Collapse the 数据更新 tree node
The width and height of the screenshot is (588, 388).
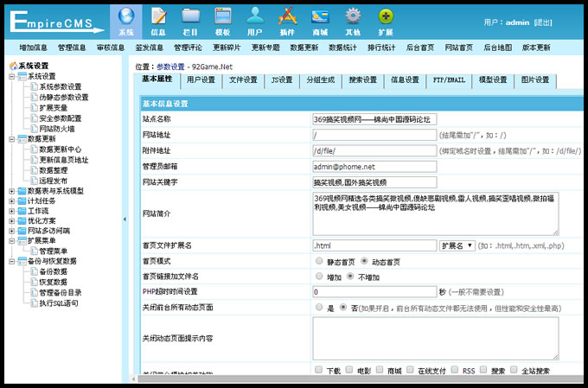(x=12, y=138)
